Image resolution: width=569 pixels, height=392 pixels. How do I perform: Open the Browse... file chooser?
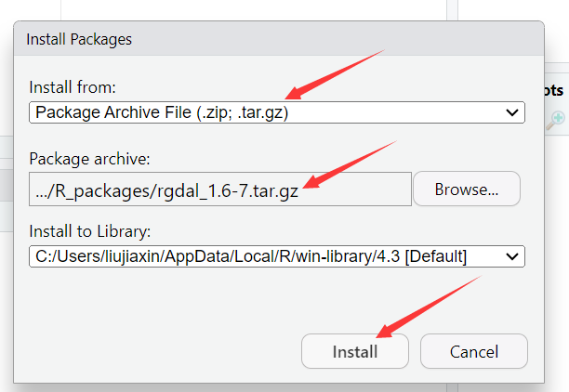[x=467, y=189]
